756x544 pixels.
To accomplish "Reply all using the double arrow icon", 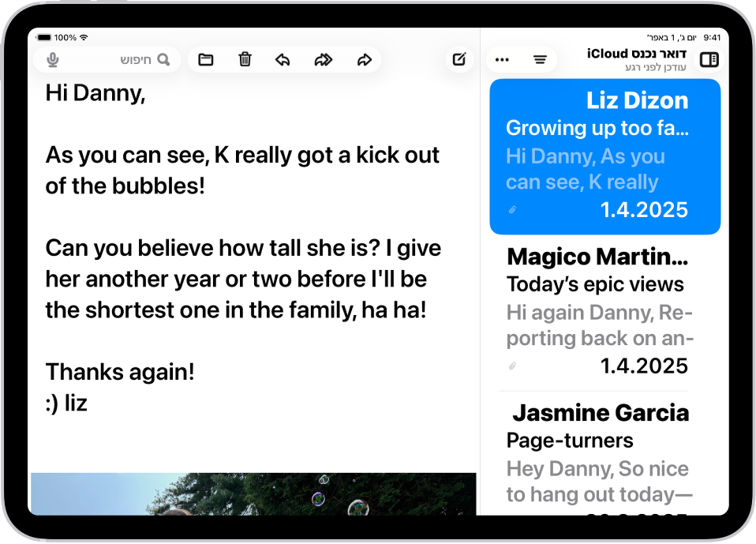I will (x=323, y=60).
